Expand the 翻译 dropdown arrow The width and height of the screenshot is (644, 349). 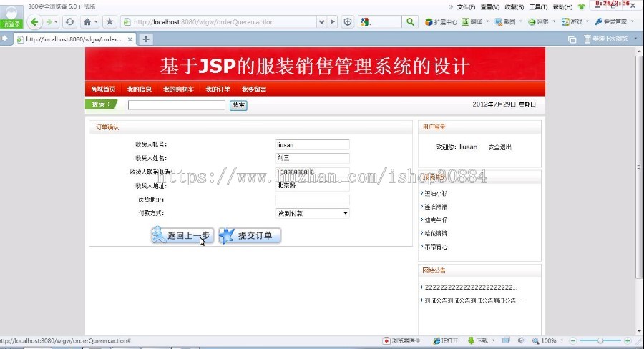[487, 21]
